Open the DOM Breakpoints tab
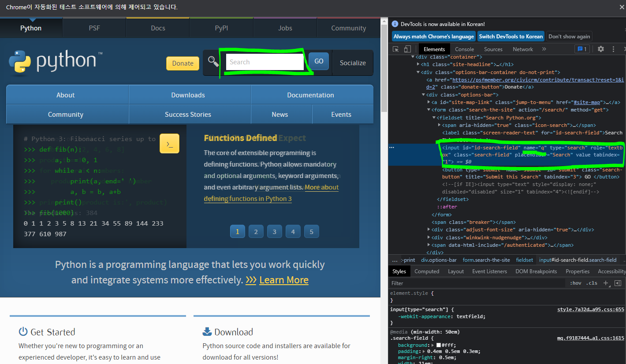Image resolution: width=626 pixels, height=364 pixels. 536,271
